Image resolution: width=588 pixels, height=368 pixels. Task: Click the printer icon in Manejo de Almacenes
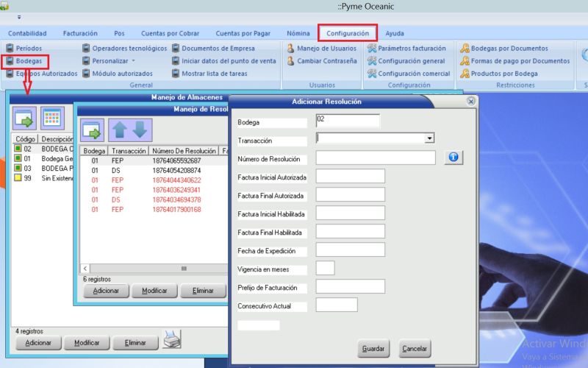pos(171,339)
